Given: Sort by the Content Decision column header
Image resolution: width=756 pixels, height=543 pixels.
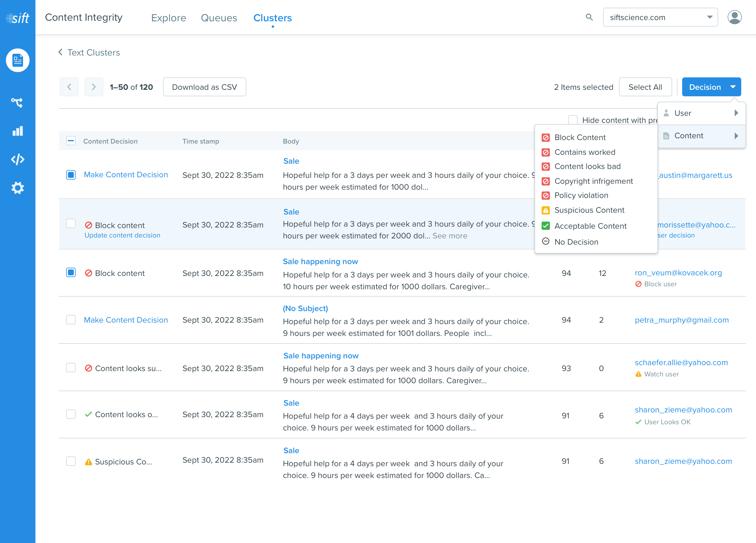Looking at the screenshot, I should click(x=110, y=141).
